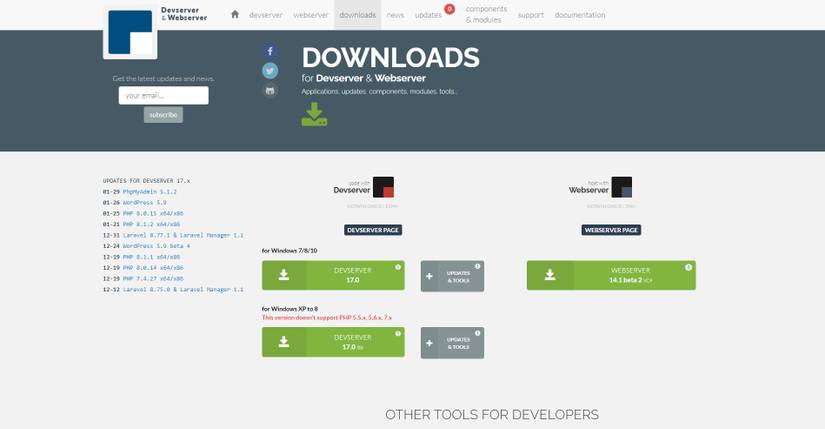The width and height of the screenshot is (825, 429).
Task: Open the PhpMyAdmin 5.1.2 update link
Action: 149,192
